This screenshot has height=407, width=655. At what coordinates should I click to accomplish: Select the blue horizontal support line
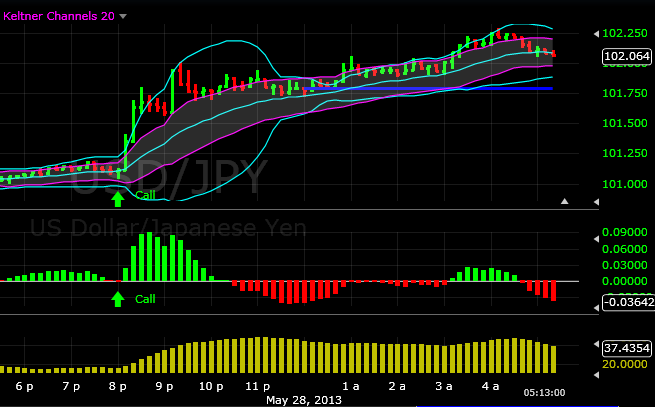pyautogui.click(x=428, y=89)
